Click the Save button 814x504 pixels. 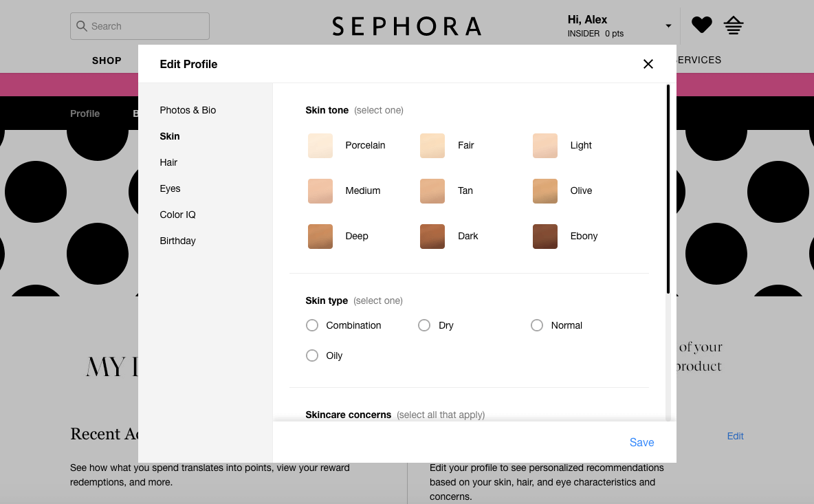click(641, 442)
